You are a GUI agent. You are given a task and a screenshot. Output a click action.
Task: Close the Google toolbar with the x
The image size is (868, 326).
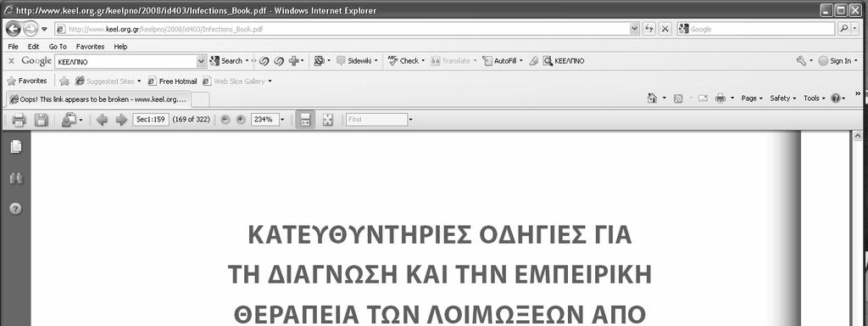(x=11, y=61)
